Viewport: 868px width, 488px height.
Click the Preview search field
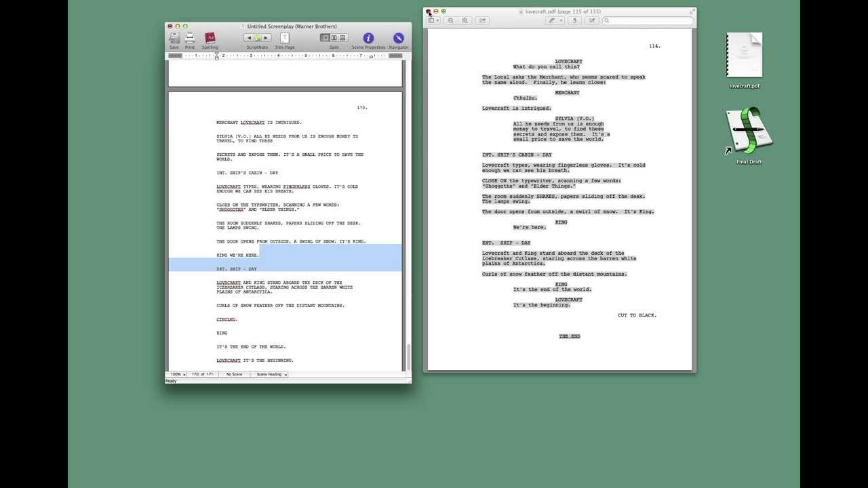[648, 20]
